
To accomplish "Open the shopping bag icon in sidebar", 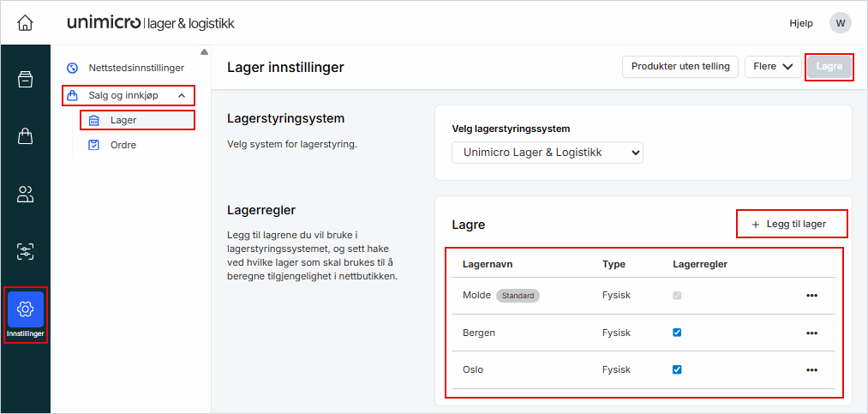I will [x=25, y=136].
